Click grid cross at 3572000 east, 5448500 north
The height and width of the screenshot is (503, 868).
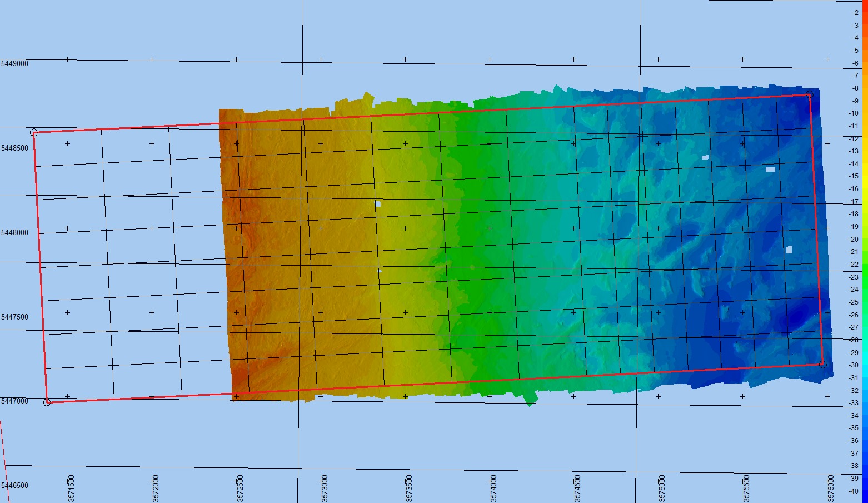pos(152,143)
